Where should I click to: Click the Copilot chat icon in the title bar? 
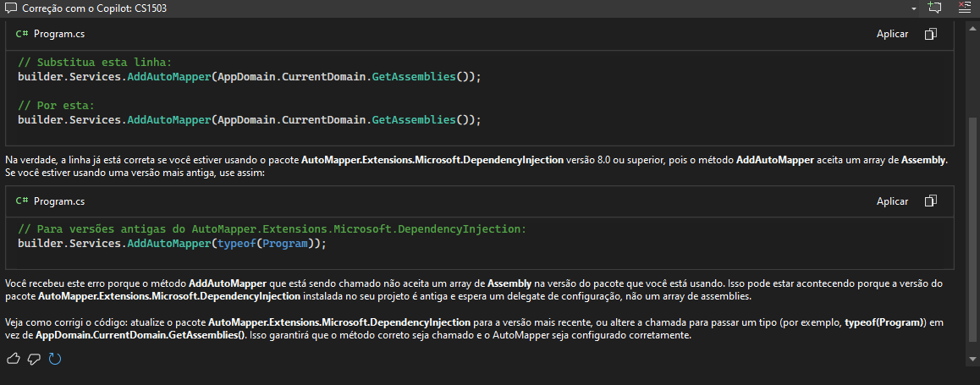point(9,8)
